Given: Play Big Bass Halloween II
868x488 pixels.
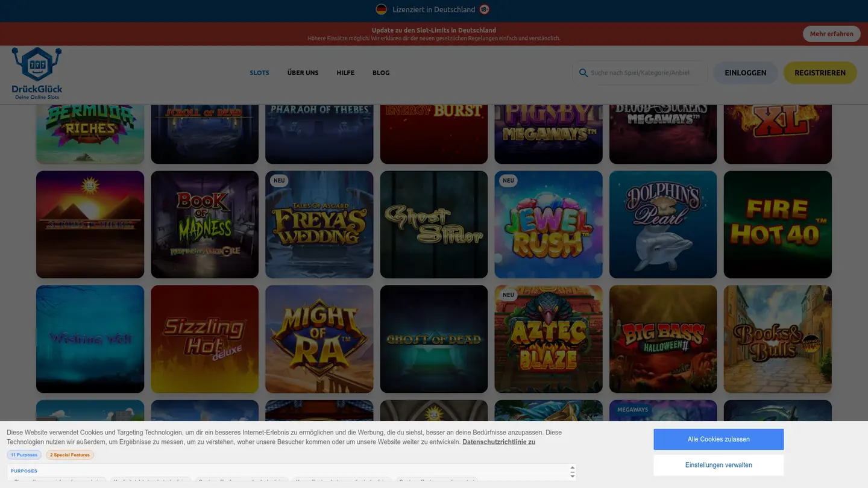Looking at the screenshot, I should pos(663,339).
